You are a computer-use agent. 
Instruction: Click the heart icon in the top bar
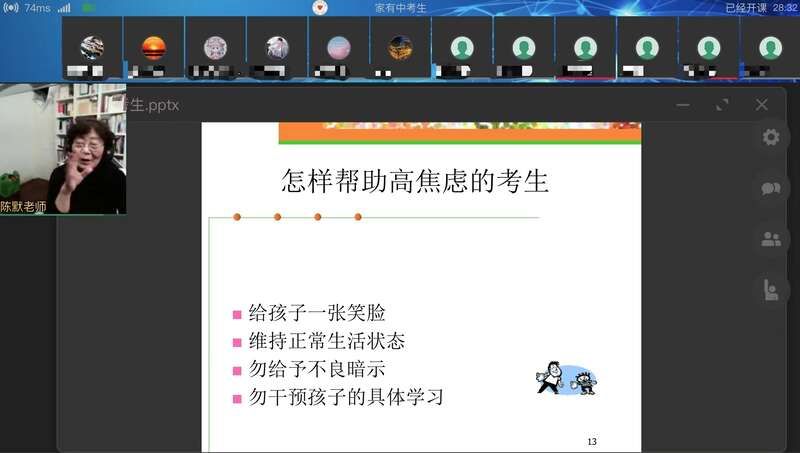click(x=320, y=8)
